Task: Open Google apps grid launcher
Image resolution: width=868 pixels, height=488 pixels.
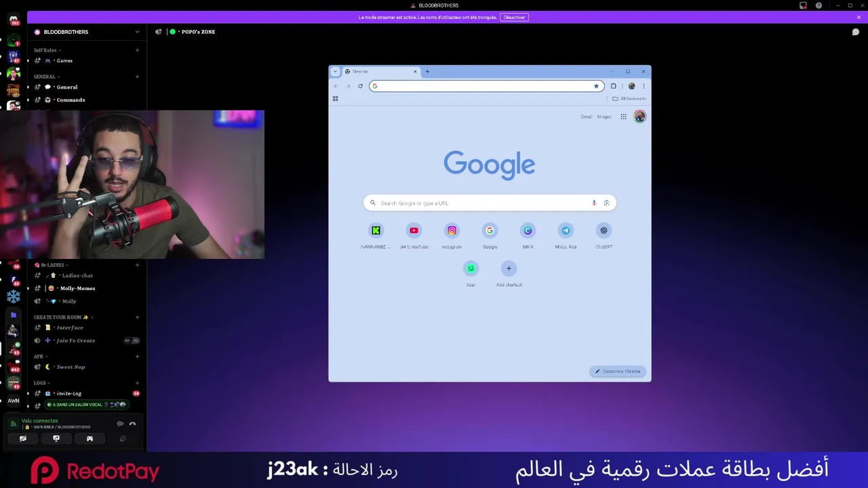Action: click(x=623, y=117)
